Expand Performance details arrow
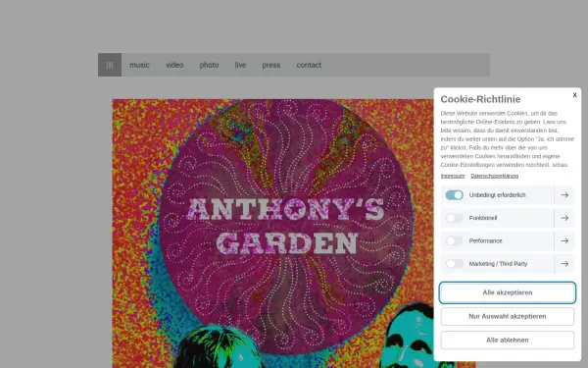Image resolution: width=588 pixels, height=368 pixels. point(564,240)
